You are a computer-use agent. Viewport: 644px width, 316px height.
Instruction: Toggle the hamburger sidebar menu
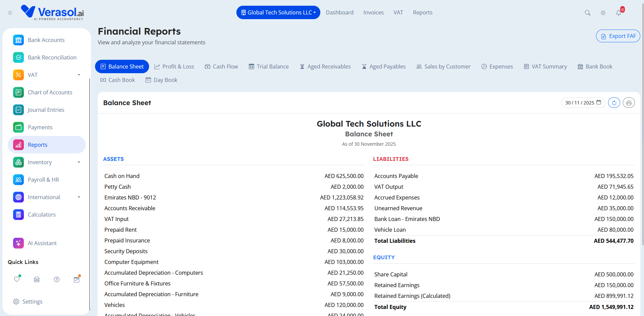tap(10, 13)
